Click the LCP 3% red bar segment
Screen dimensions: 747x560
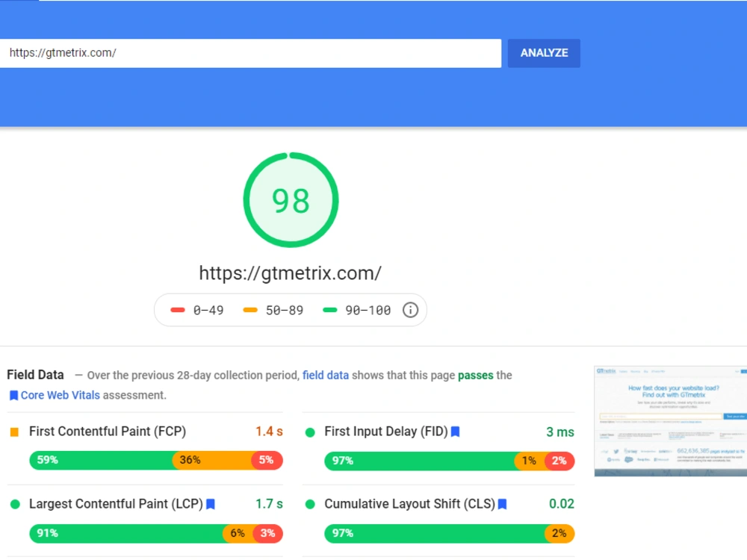(x=268, y=533)
